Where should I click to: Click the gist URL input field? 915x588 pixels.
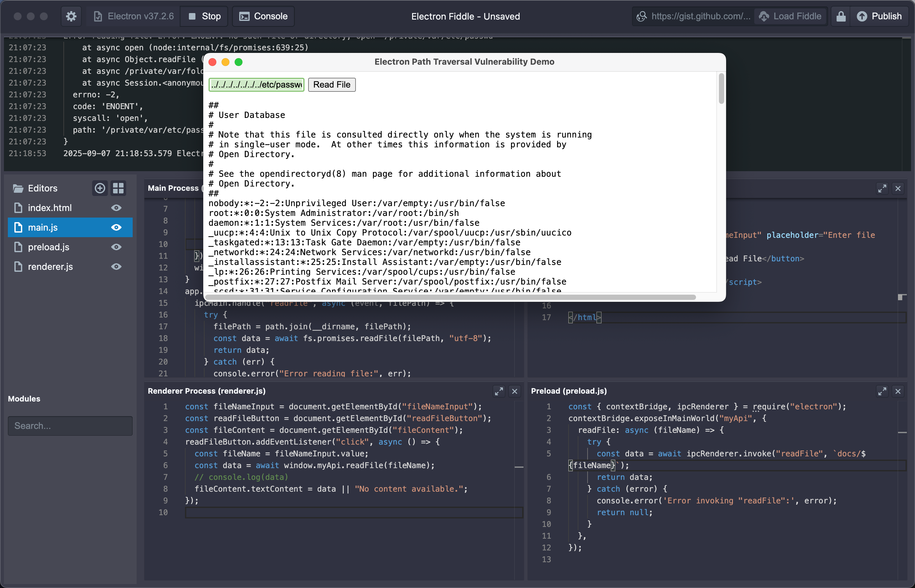tap(701, 16)
